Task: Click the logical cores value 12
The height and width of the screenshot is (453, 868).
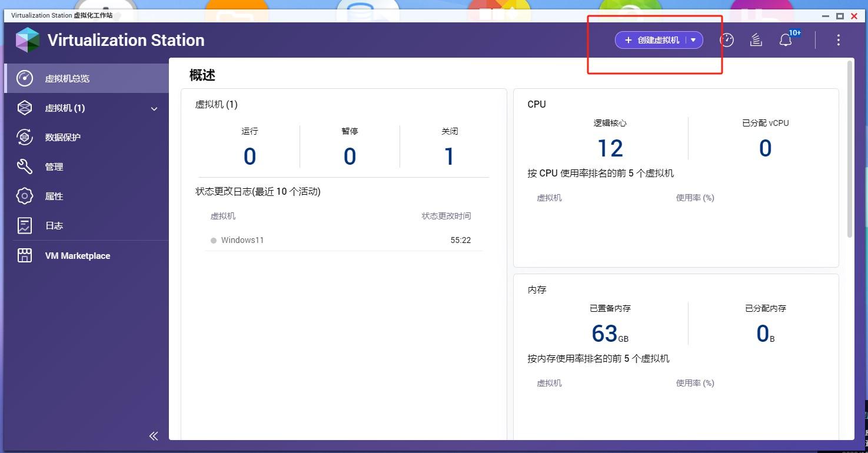Action: point(610,148)
